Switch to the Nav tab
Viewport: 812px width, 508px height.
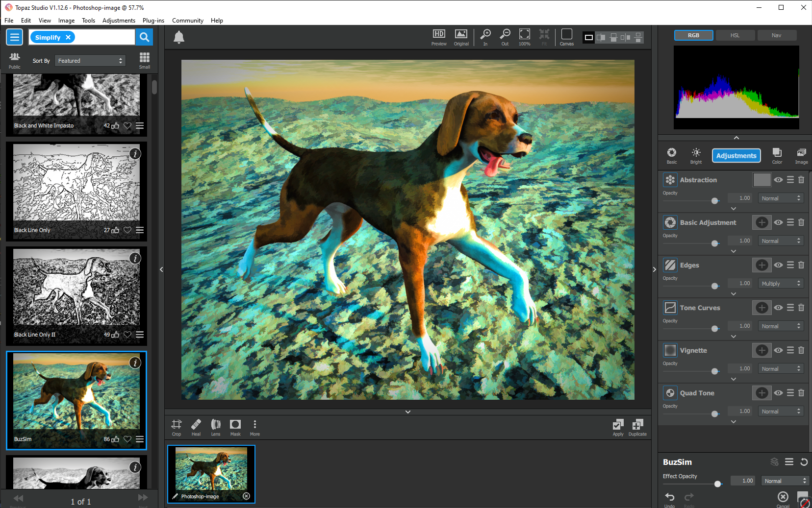[777, 35]
